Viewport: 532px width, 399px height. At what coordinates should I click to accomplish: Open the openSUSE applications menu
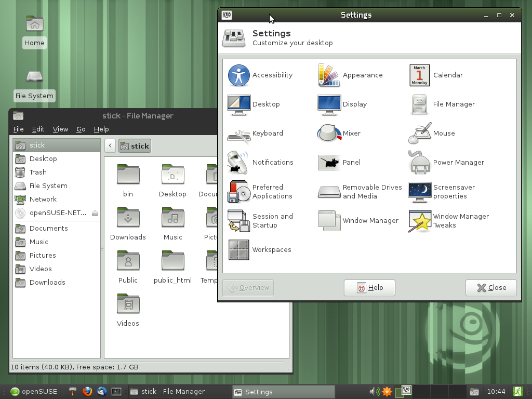[34, 391]
